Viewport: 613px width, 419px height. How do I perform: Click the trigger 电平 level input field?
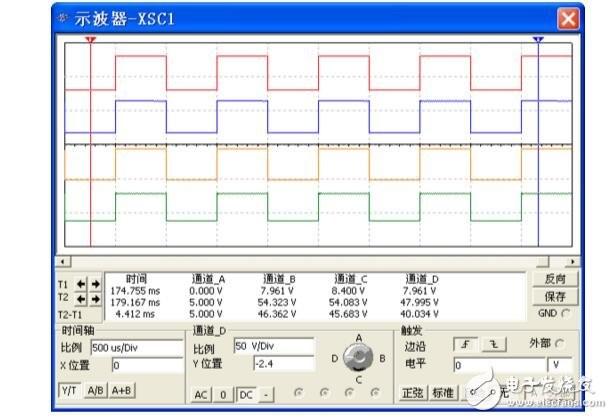click(x=499, y=365)
